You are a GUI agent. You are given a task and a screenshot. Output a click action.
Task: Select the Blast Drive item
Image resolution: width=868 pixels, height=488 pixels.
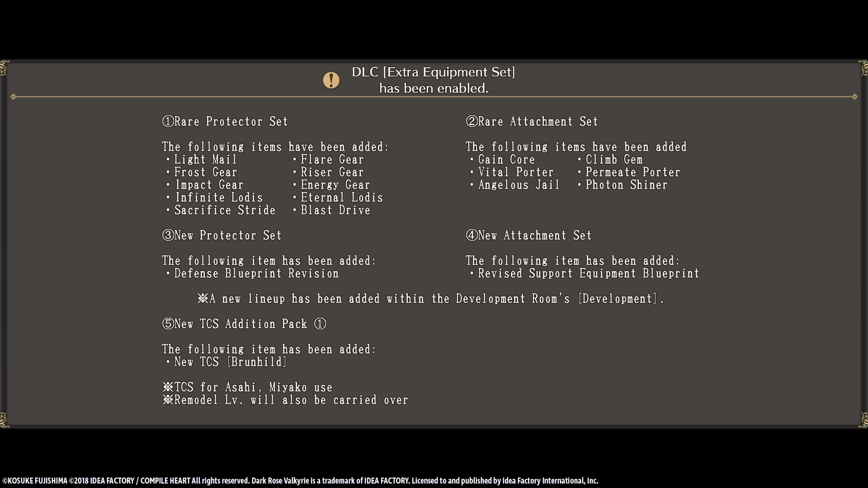[335, 210]
